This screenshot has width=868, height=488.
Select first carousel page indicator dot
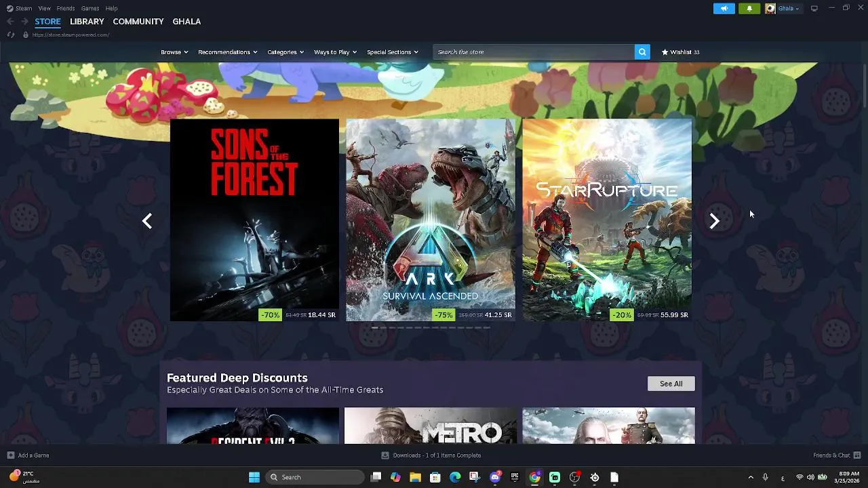374,327
